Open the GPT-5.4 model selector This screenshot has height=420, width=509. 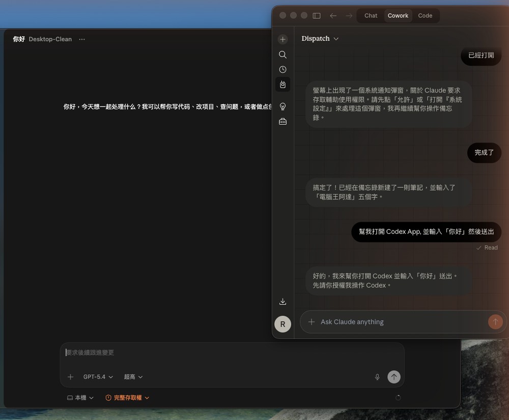tap(97, 377)
